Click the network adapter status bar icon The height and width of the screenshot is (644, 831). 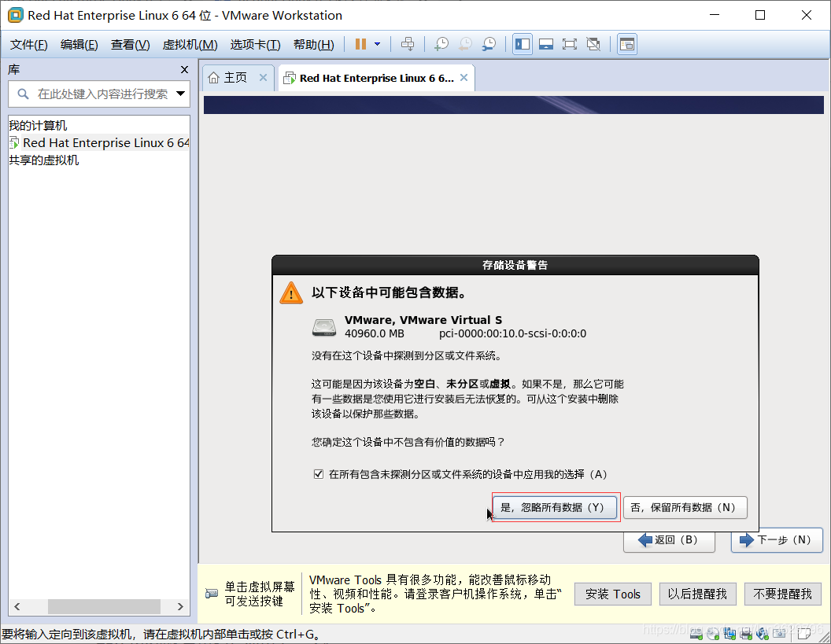click(729, 634)
